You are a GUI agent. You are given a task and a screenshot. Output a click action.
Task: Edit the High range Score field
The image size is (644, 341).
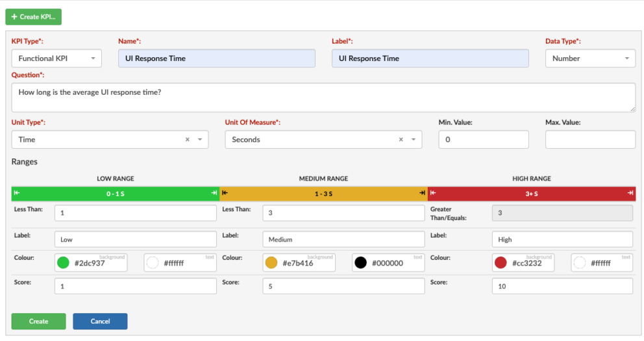(x=562, y=286)
